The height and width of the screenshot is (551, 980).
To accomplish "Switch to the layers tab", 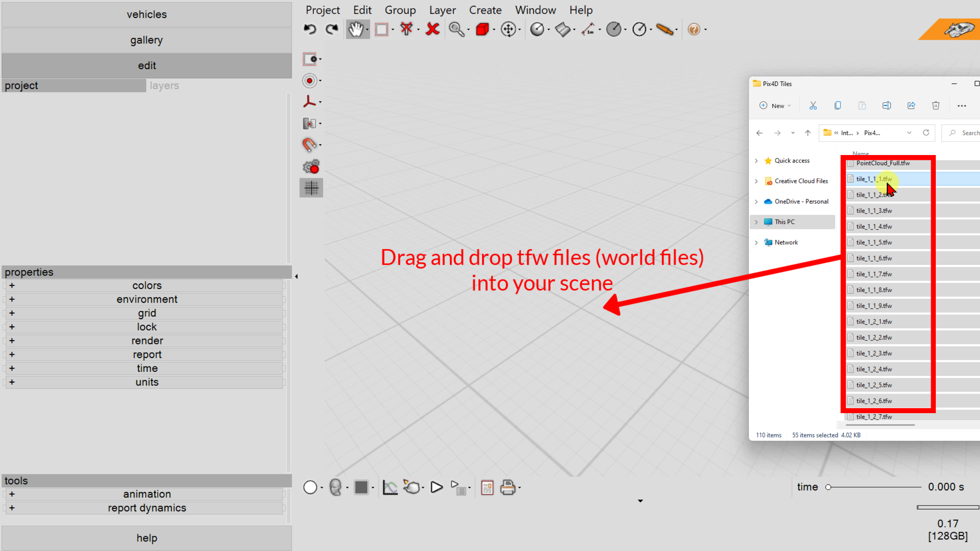I will click(x=164, y=85).
